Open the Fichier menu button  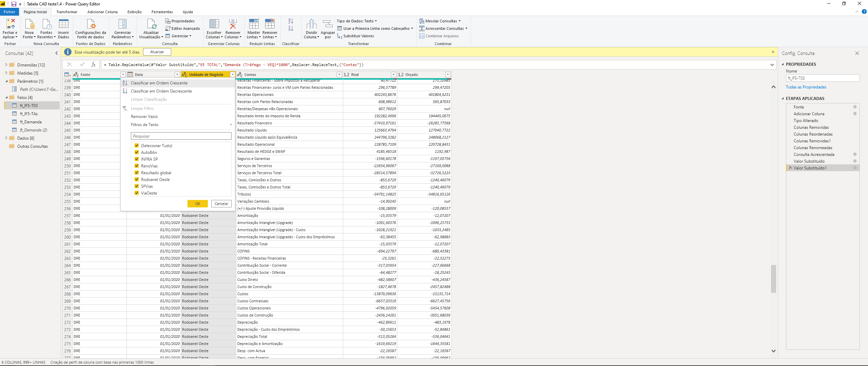click(9, 12)
